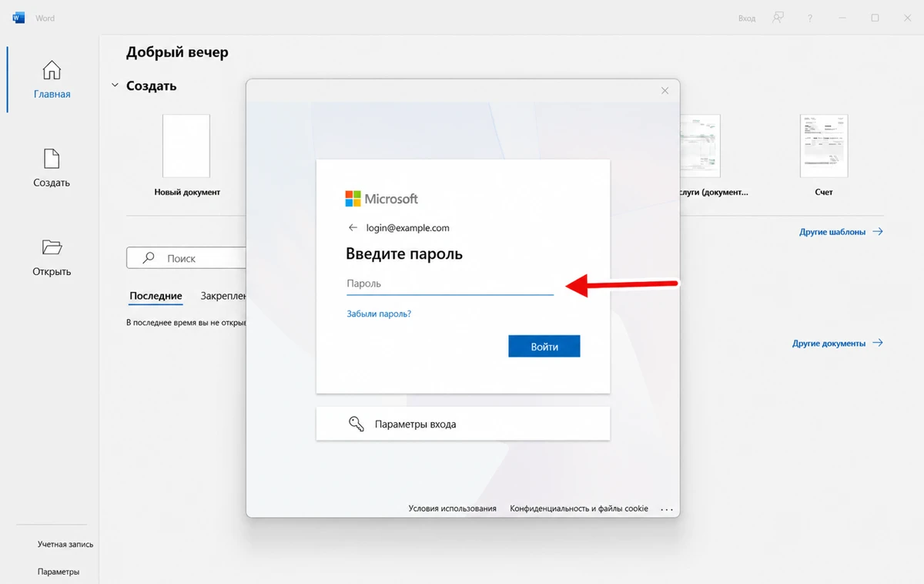Open the Главная home icon in sidebar
The image size is (924, 584).
coord(52,70)
